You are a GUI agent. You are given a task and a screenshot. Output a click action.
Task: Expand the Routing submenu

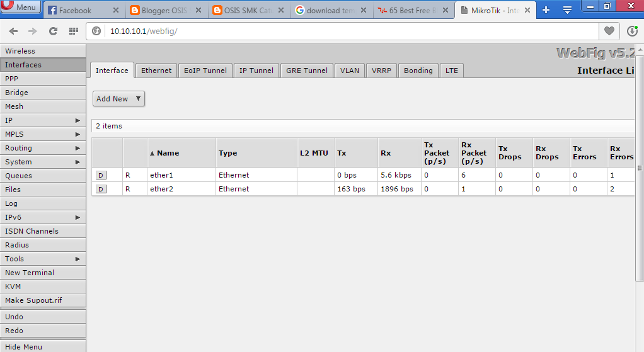click(x=43, y=148)
